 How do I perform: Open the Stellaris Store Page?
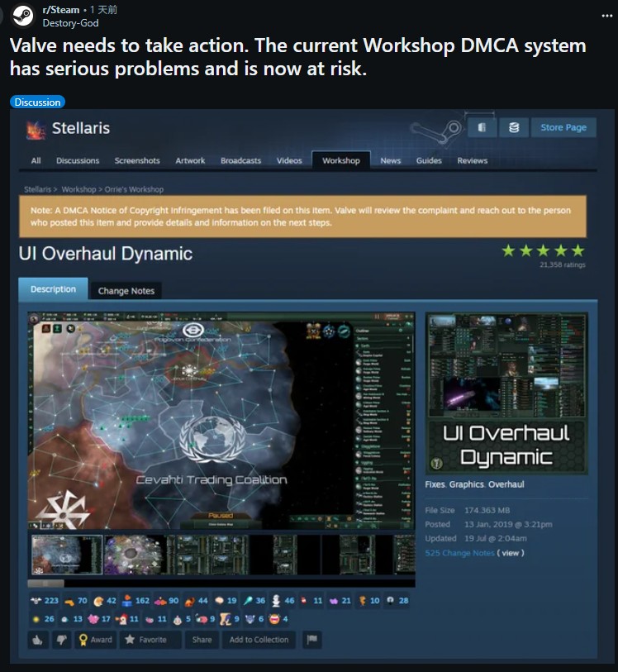tap(563, 127)
